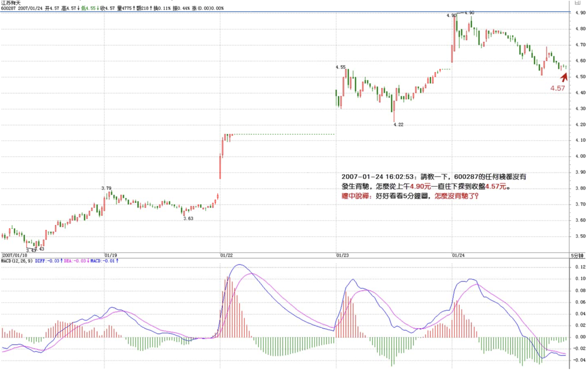The image size is (588, 370).
Task: Click the 3.79 high price label
Action: pyautogui.click(x=106, y=188)
